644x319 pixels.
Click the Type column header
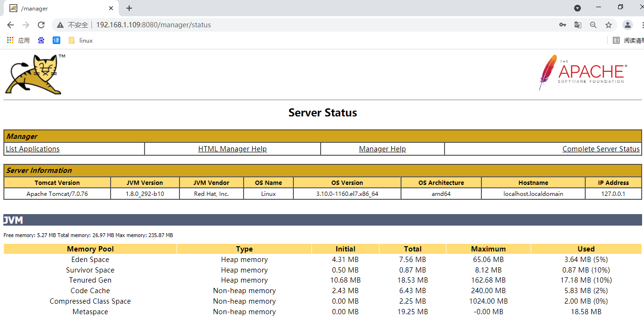(244, 249)
